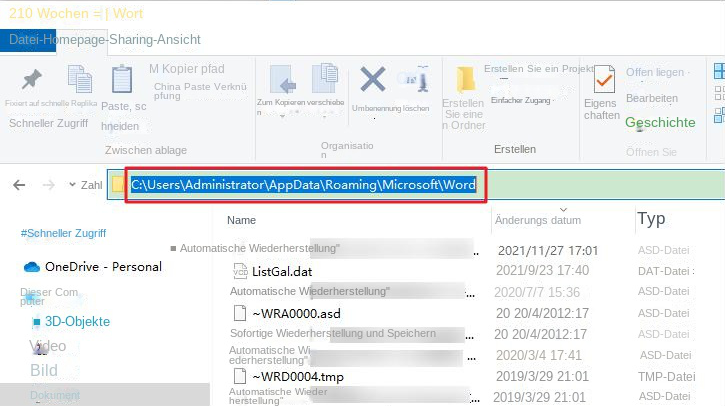Click the Delete X icon
Screen dimensions: 725x406
click(x=373, y=79)
